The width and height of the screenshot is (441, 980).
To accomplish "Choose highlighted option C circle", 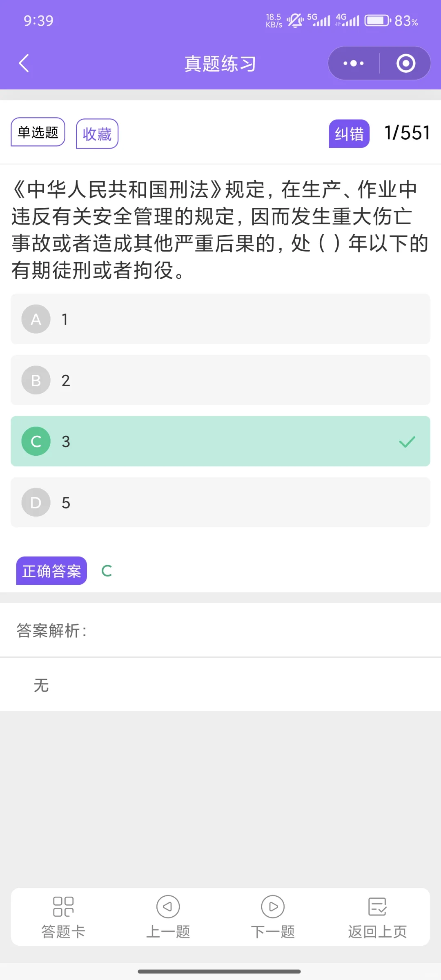I will 36,441.
